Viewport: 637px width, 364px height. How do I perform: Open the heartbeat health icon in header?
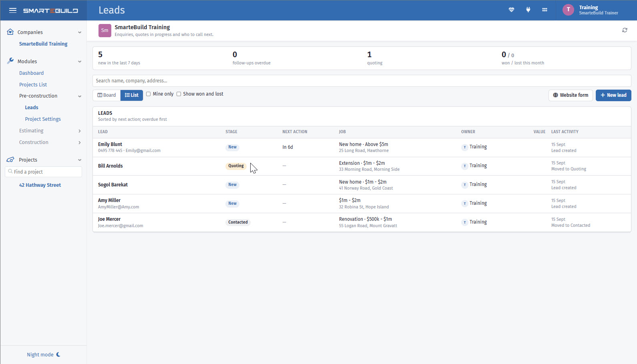tap(511, 10)
